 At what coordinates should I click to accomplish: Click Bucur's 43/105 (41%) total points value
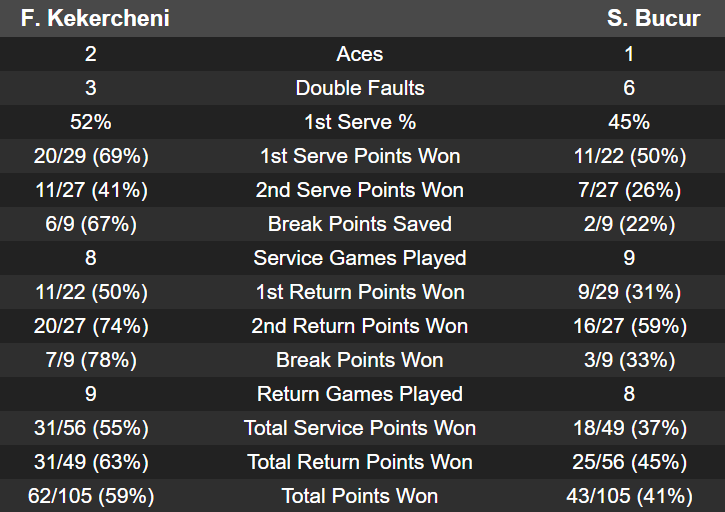(x=629, y=496)
